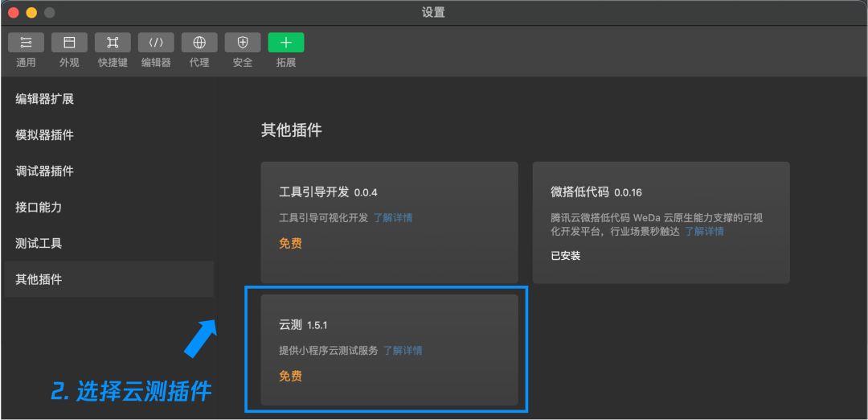Open 了解详情 link for 工具引导开发
The image size is (868, 420).
click(x=392, y=218)
